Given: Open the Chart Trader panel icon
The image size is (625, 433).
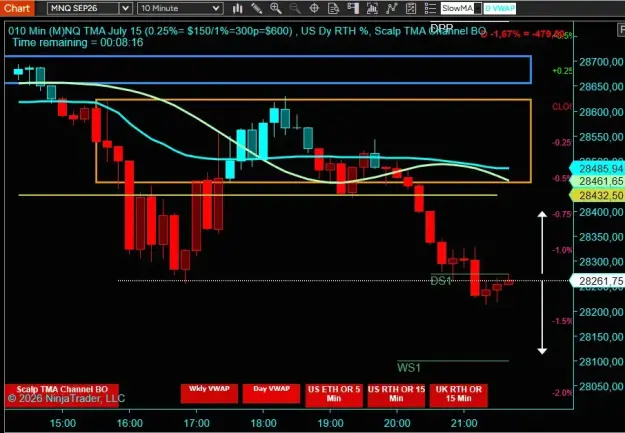Looking at the screenshot, I should pos(353,8).
